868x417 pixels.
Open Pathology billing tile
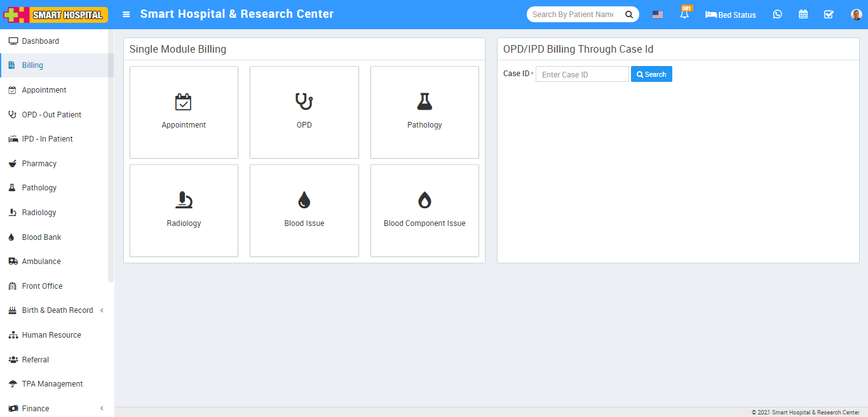(424, 112)
